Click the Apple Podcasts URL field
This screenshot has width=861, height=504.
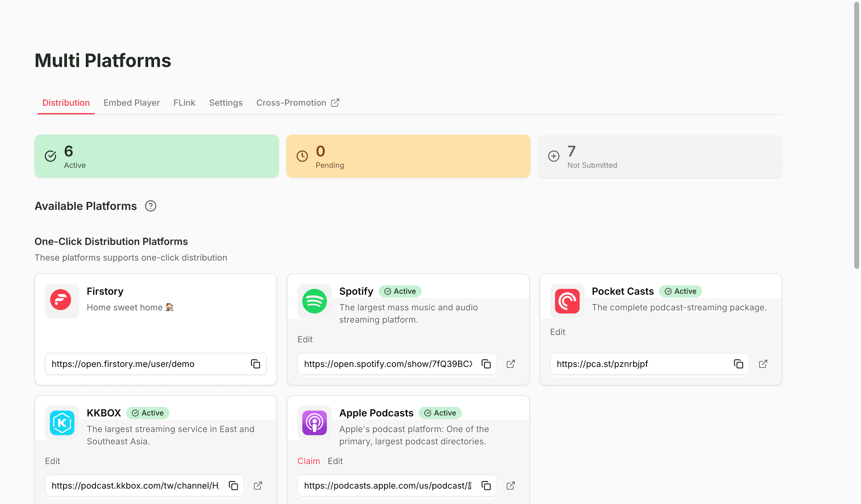click(x=397, y=485)
